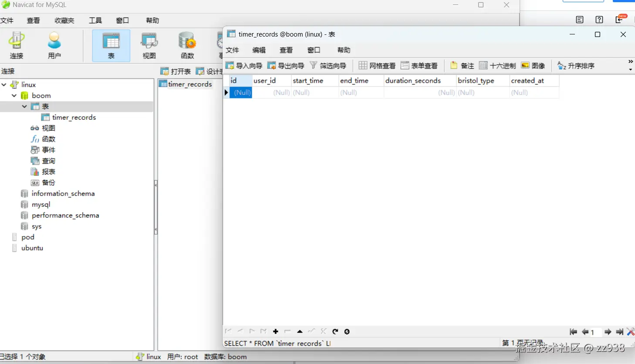Image resolution: width=635 pixels, height=364 pixels.
Task: Click the up-triangle edit record icon
Action: [300, 331]
